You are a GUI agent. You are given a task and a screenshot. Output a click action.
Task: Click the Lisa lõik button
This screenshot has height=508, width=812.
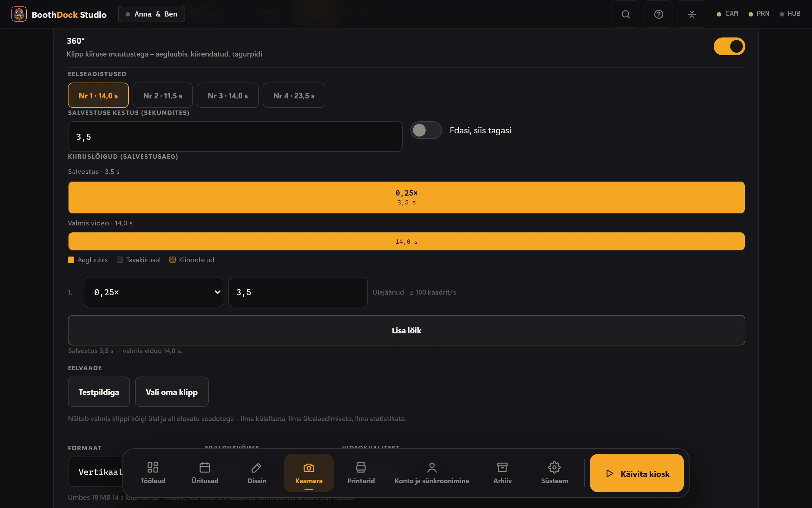(406, 330)
